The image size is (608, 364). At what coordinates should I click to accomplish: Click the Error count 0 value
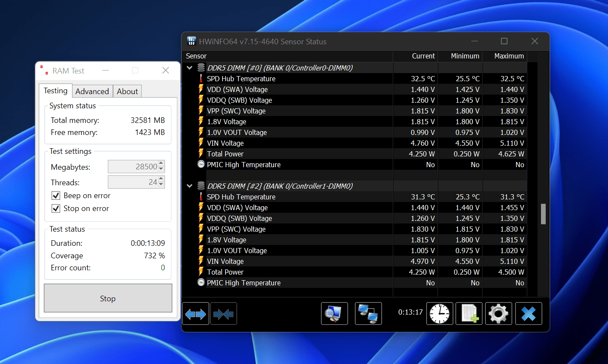pyautogui.click(x=163, y=268)
